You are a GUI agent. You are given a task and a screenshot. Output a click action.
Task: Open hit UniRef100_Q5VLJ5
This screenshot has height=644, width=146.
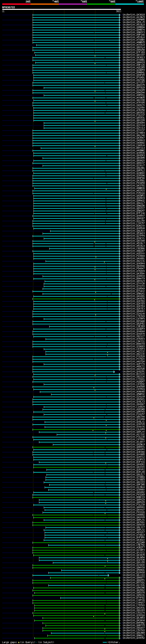[x=134, y=22]
